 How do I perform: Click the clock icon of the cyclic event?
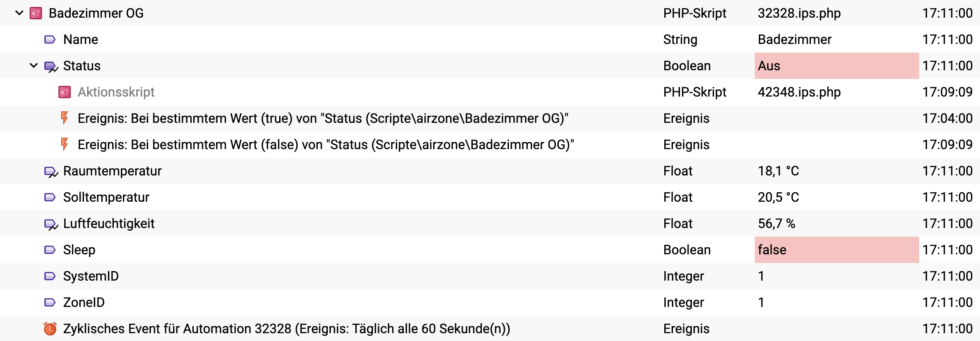[49, 329]
